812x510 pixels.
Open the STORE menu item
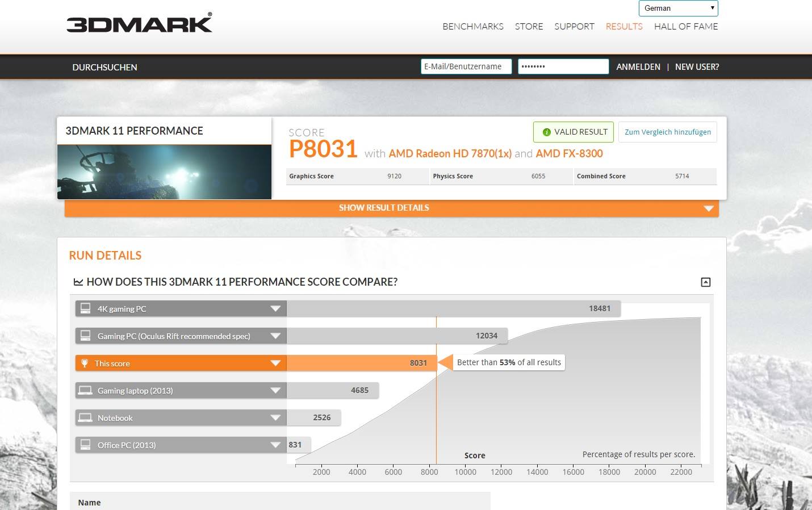529,26
